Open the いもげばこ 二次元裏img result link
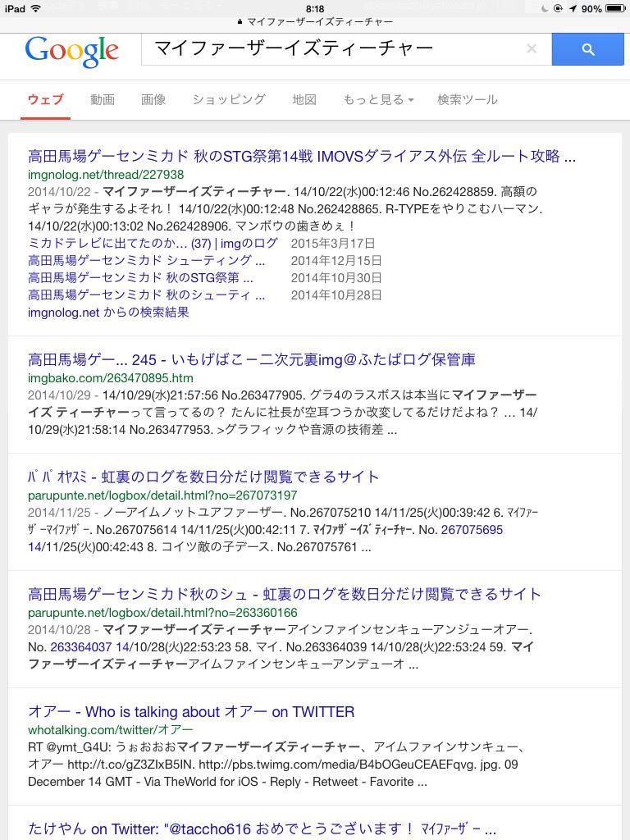The image size is (630, 840). click(251, 359)
